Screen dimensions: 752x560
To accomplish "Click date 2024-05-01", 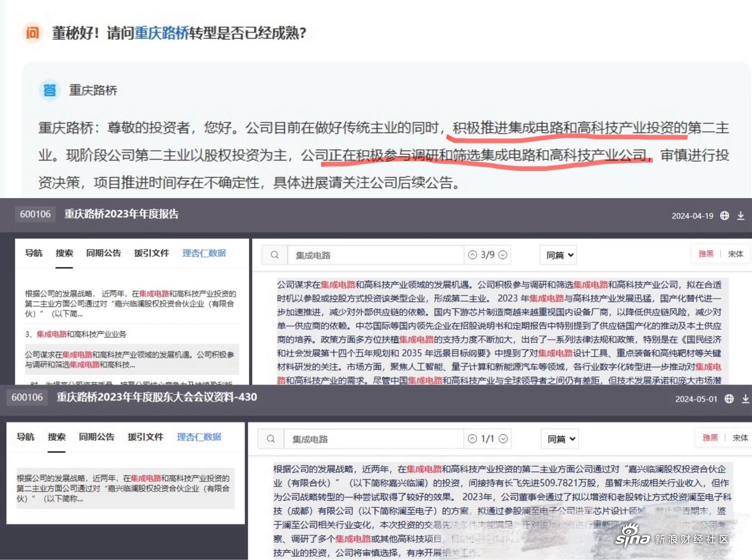I will coord(696,399).
